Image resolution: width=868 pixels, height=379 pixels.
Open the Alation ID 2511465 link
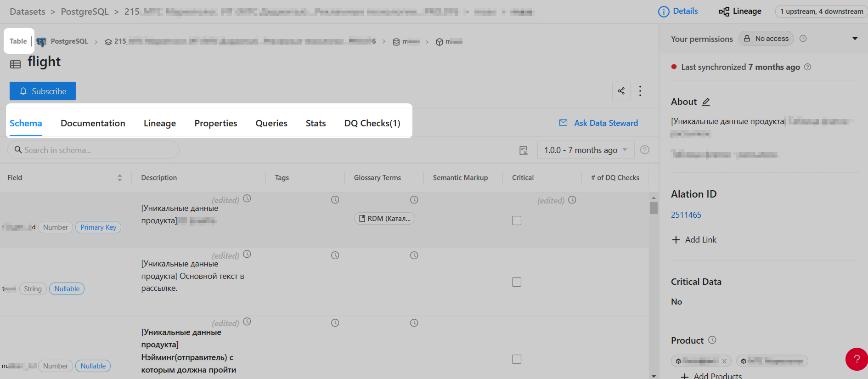pyautogui.click(x=686, y=215)
